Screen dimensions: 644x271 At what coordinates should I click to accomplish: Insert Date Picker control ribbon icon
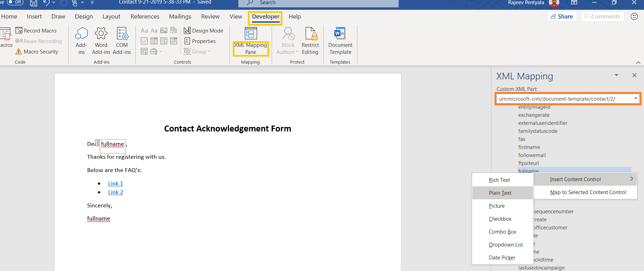click(174, 41)
